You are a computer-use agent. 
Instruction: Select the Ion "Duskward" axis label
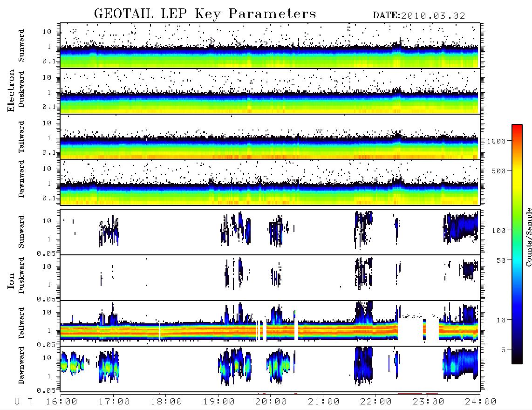pos(21,275)
